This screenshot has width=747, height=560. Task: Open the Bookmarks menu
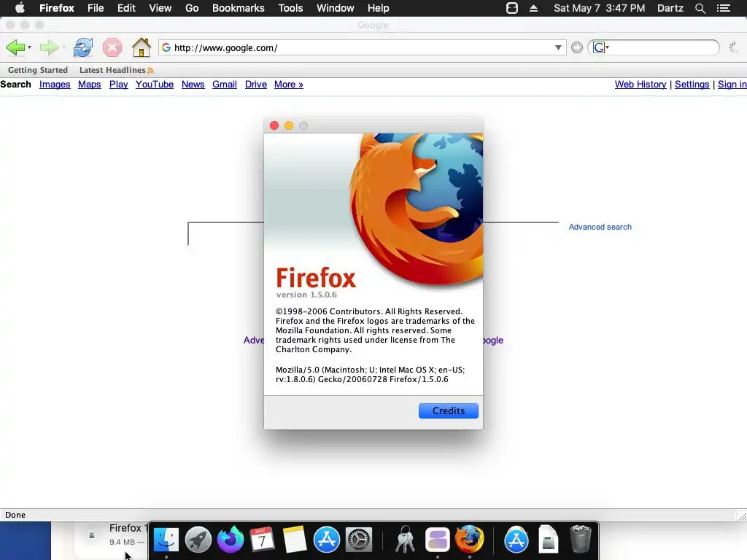pyautogui.click(x=239, y=8)
